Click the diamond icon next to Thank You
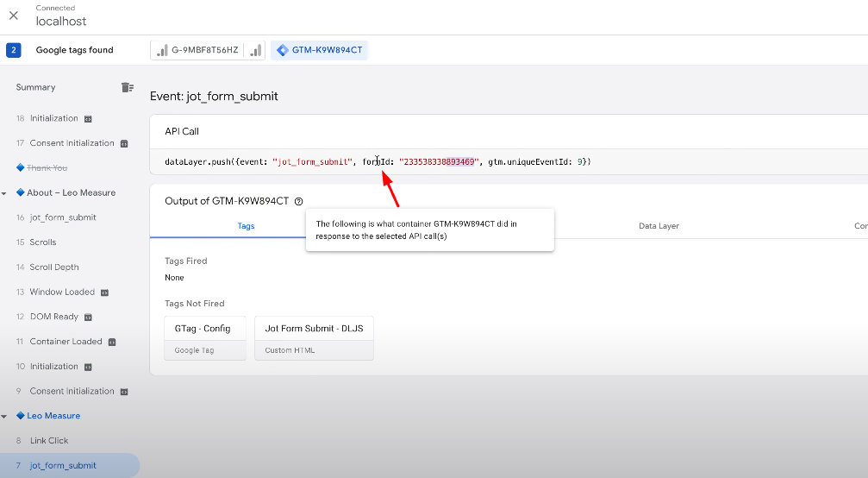Viewport: 868px width, 478px height. [x=21, y=167]
